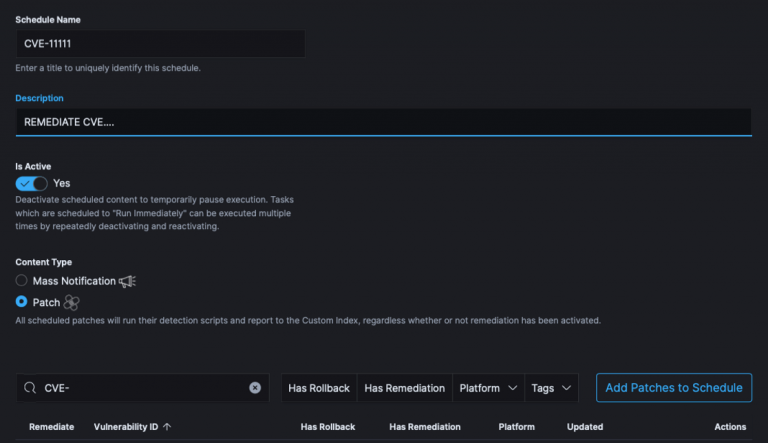This screenshot has height=443, width=768.
Task: Click the Schedule Name input field
Action: point(161,44)
